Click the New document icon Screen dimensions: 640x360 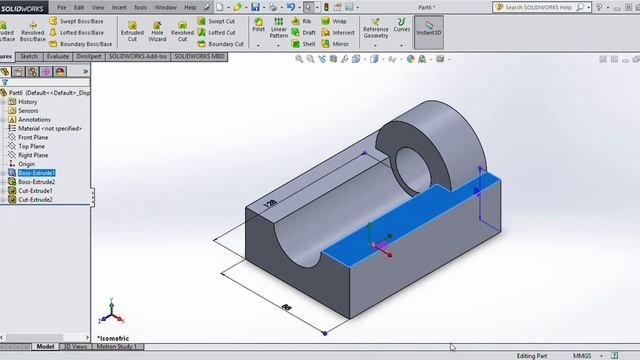[x=220, y=7]
